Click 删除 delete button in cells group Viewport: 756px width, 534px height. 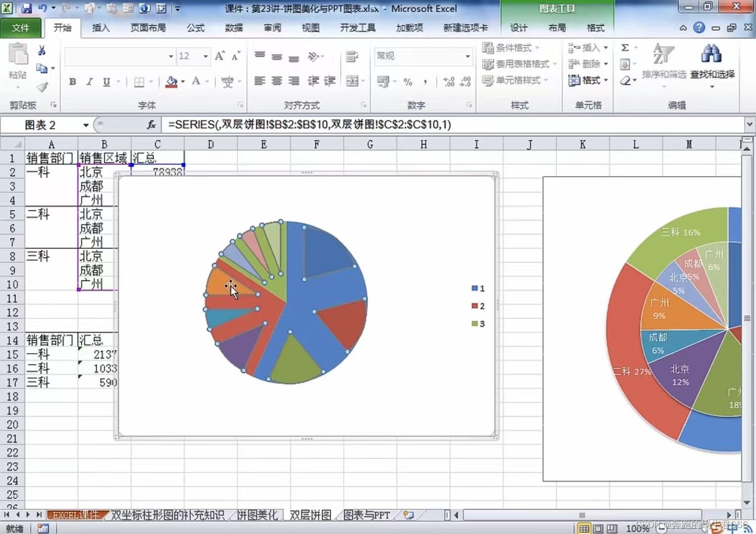588,64
